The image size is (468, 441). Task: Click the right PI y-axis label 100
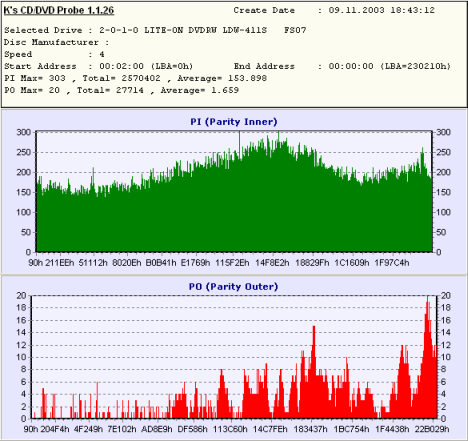coord(444,212)
